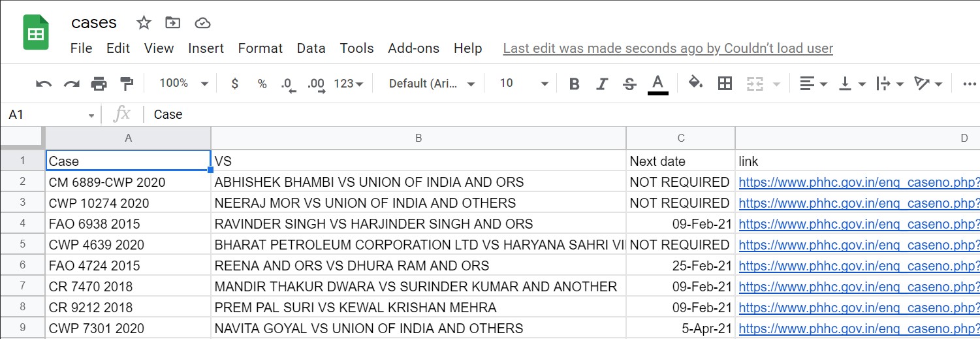Open the Last edit history link

tap(668, 48)
